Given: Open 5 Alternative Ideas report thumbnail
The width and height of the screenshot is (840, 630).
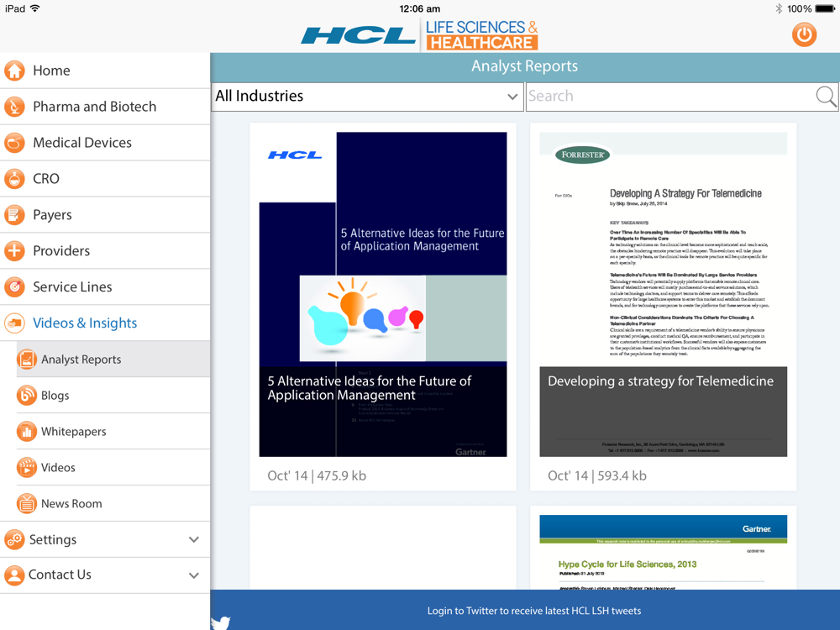Looking at the screenshot, I should coord(383,294).
